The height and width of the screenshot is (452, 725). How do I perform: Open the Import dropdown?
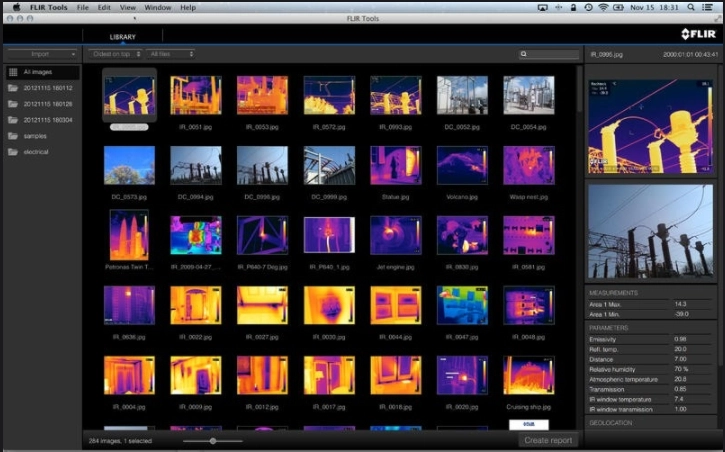pyautogui.click(x=42, y=54)
